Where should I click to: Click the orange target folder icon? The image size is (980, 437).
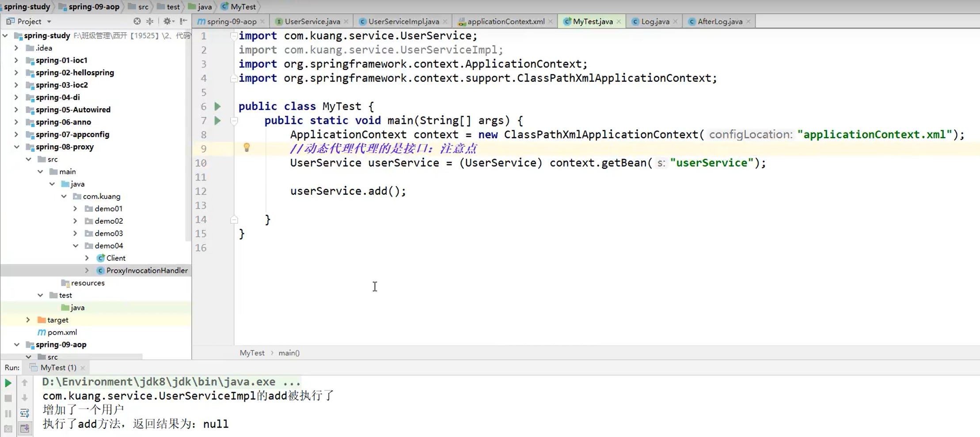(42, 320)
